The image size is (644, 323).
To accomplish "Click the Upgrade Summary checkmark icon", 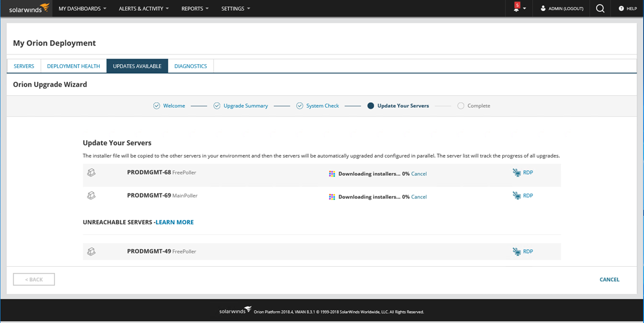I will 217,106.
